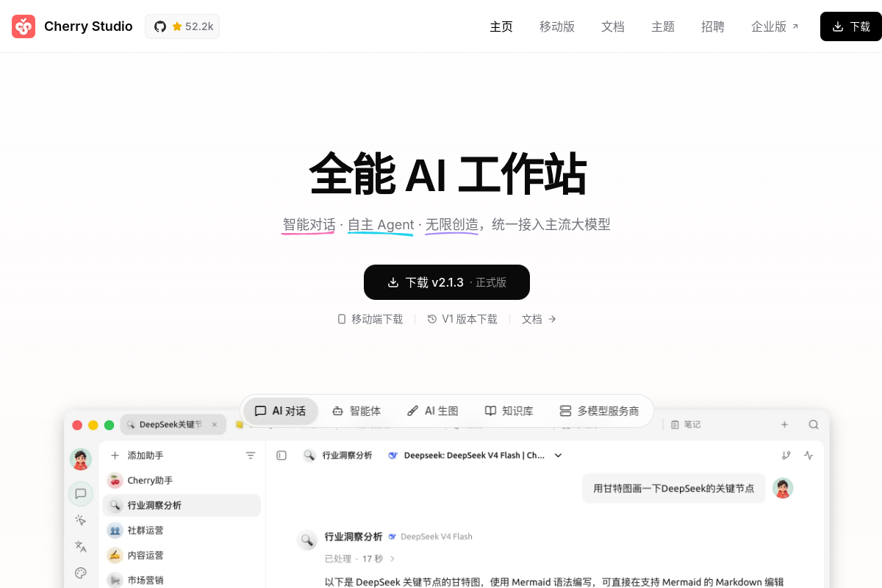The width and height of the screenshot is (882, 588).
Task: Open the DeepSeek V4 Flash model dropdown
Action: (475, 456)
